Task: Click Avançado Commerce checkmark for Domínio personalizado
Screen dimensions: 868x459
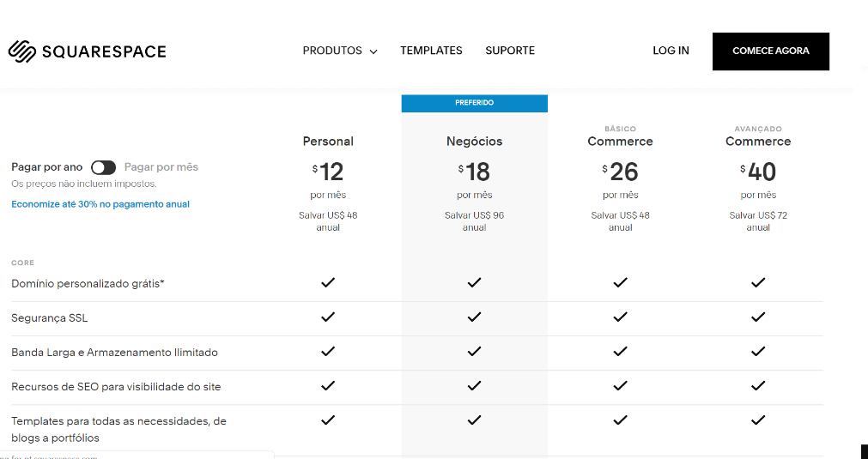Action: click(758, 282)
